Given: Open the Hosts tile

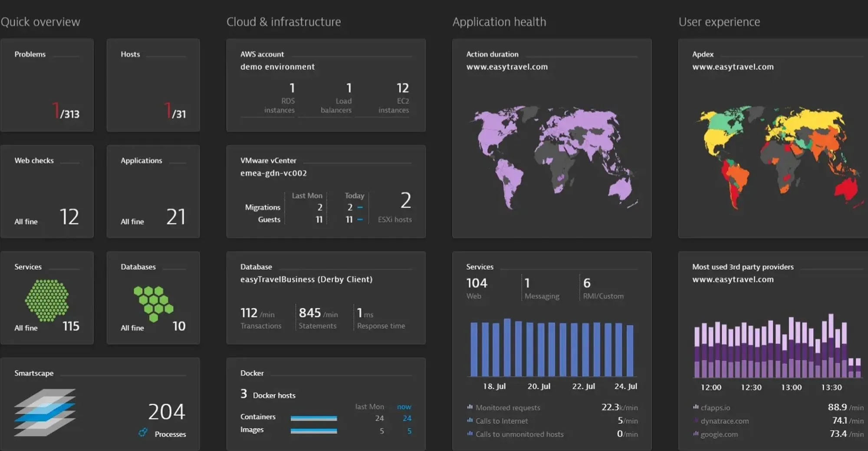Looking at the screenshot, I should pos(153,85).
